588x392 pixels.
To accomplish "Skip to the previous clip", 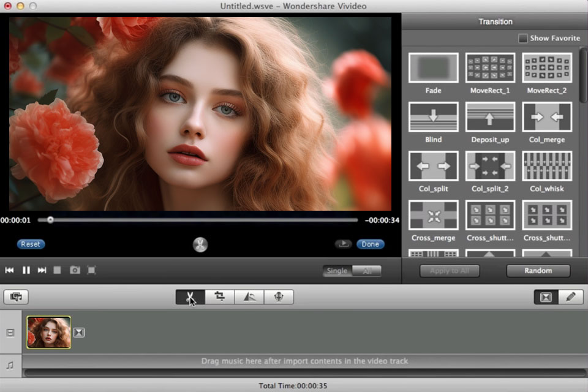I will [x=9, y=270].
